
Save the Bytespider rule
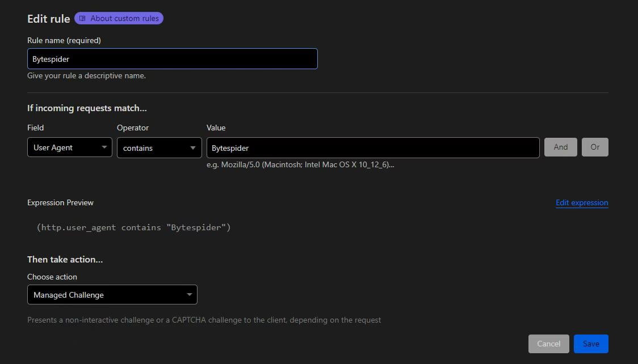click(591, 344)
